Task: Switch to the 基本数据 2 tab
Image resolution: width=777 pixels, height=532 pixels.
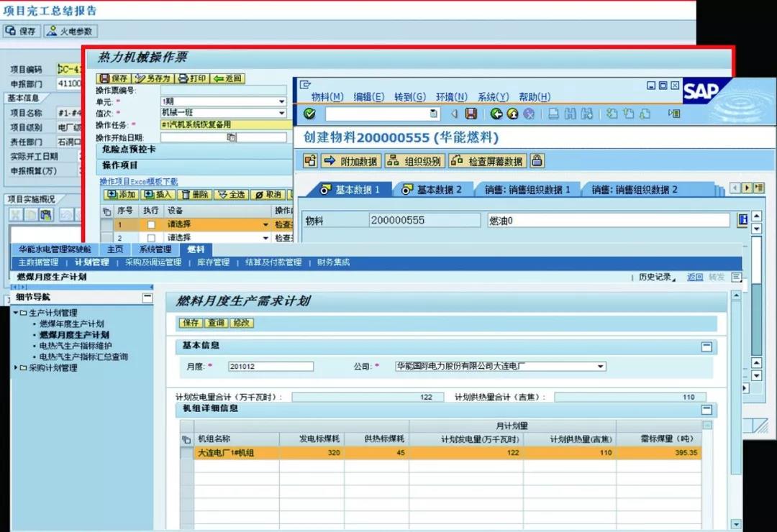Action: tap(432, 190)
